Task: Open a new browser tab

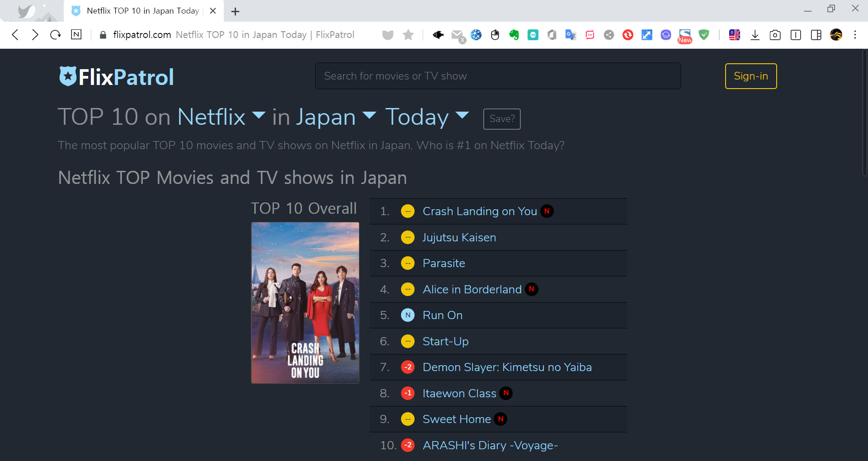Action: pyautogui.click(x=235, y=11)
